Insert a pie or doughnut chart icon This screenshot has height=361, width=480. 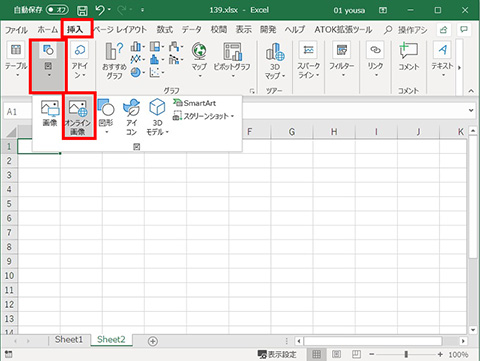point(137,72)
